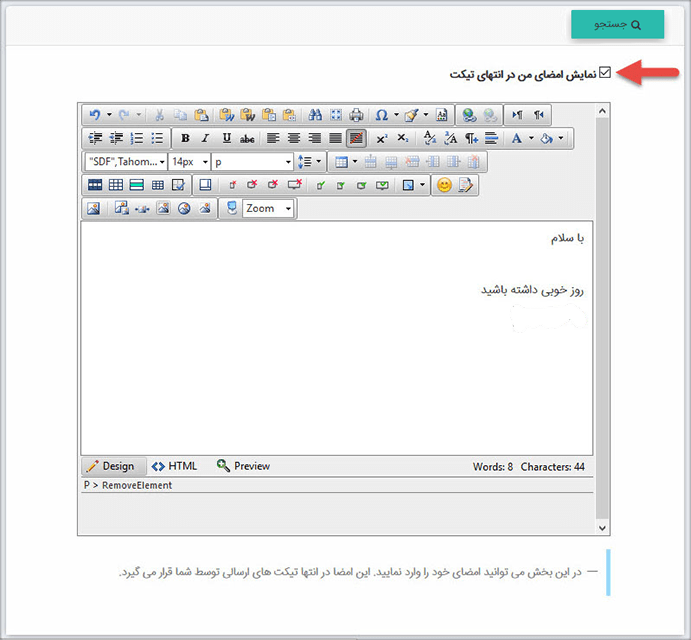Select the RemoveElement link in path bar
The image size is (691, 640).
coord(137,485)
